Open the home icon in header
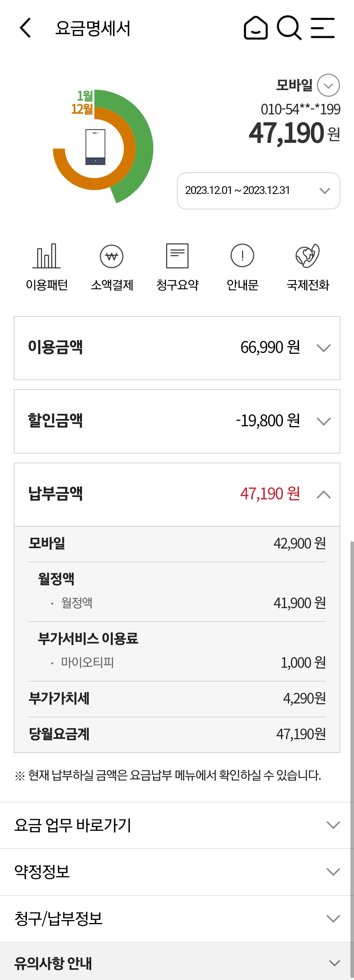354x980 pixels. [x=255, y=28]
